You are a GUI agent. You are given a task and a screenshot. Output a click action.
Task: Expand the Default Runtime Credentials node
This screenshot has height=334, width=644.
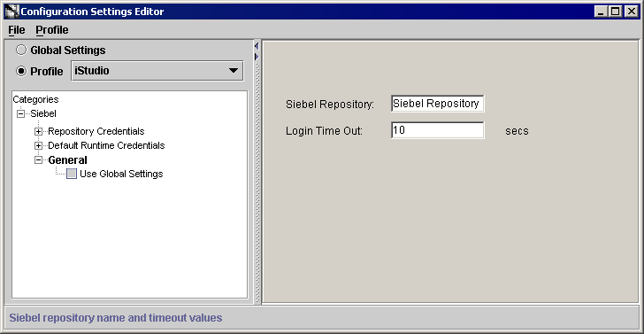(x=38, y=145)
